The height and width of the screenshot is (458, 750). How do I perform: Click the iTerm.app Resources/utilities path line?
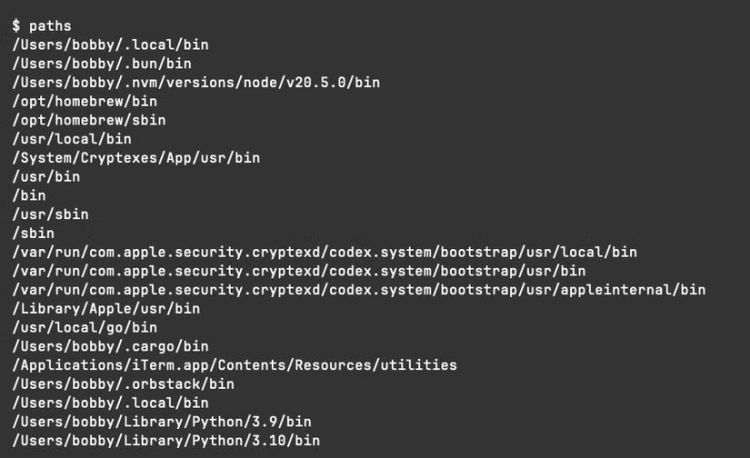coord(235,365)
